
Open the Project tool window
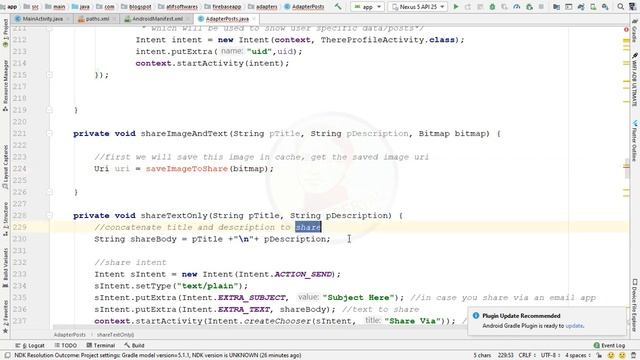pos(5,33)
